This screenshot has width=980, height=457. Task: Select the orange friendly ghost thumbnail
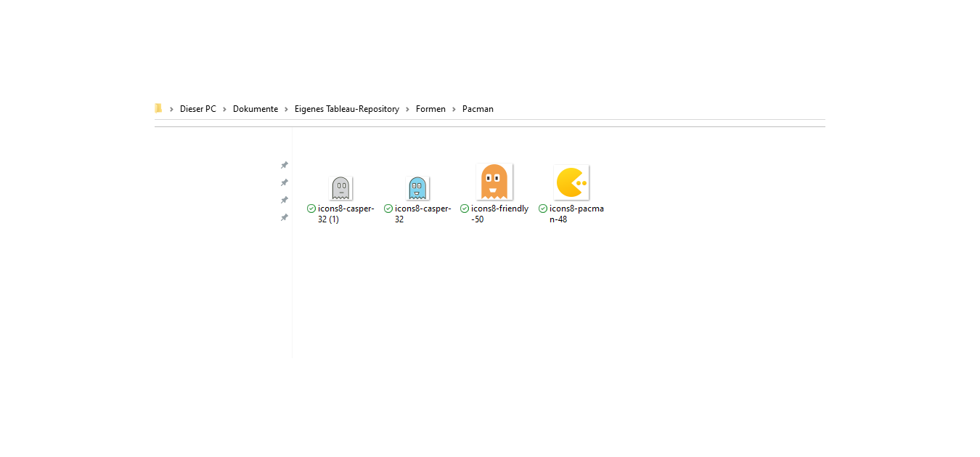[494, 182]
